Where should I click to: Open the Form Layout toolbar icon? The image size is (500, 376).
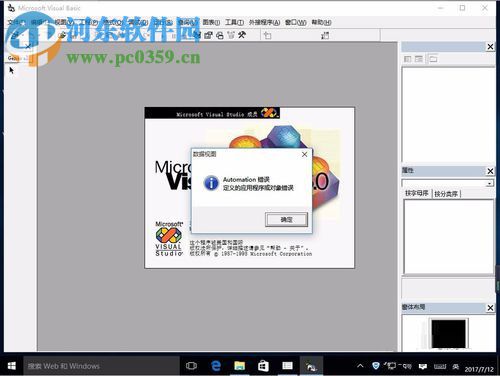[x=220, y=35]
